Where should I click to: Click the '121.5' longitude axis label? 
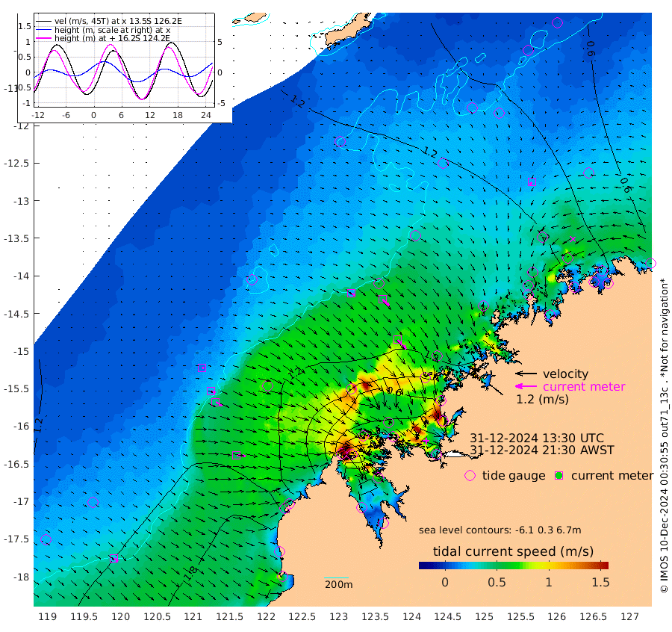point(230,616)
